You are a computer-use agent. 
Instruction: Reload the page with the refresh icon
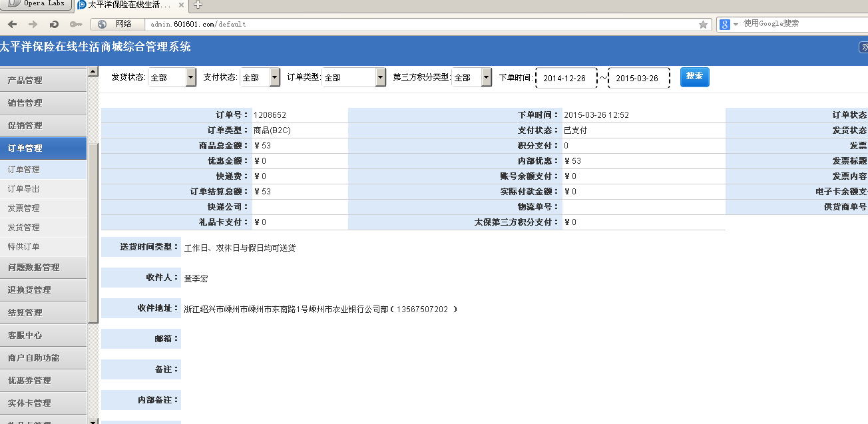tap(54, 24)
